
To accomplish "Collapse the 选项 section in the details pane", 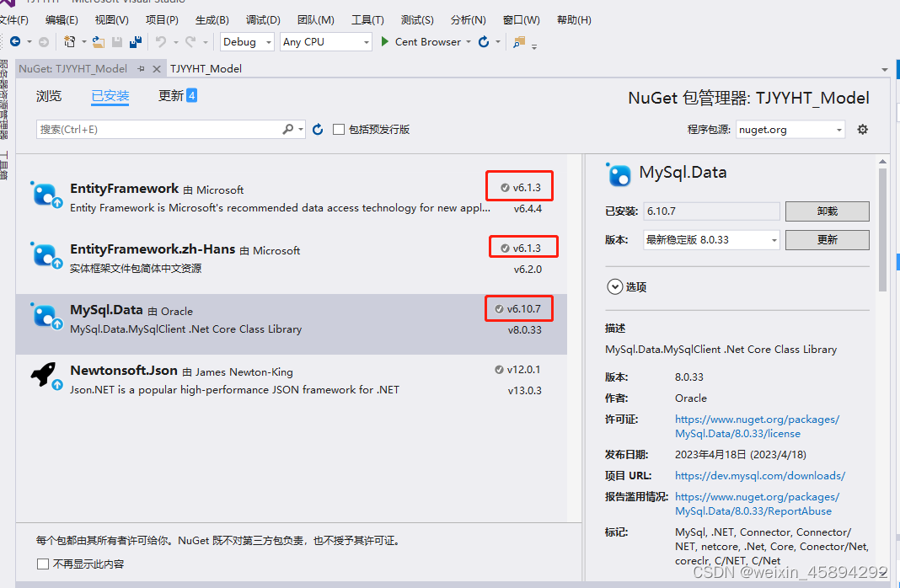I will click(x=615, y=286).
